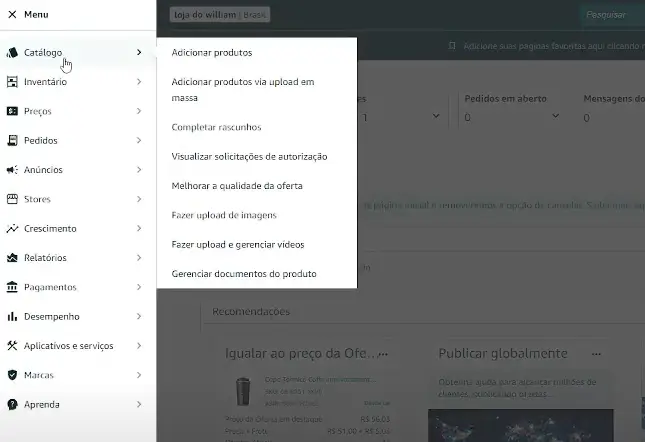Open the Catálogo menu label
The height and width of the screenshot is (442, 645).
coord(43,53)
